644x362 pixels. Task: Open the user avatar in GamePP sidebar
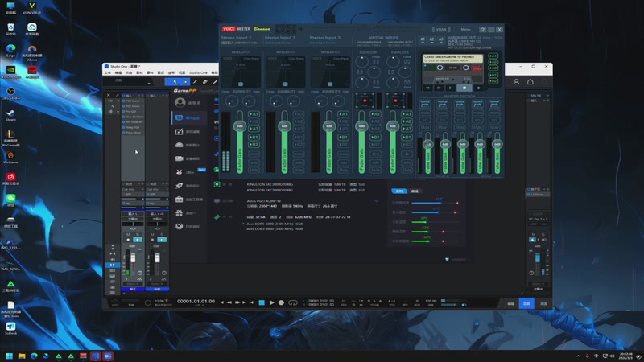[180, 102]
